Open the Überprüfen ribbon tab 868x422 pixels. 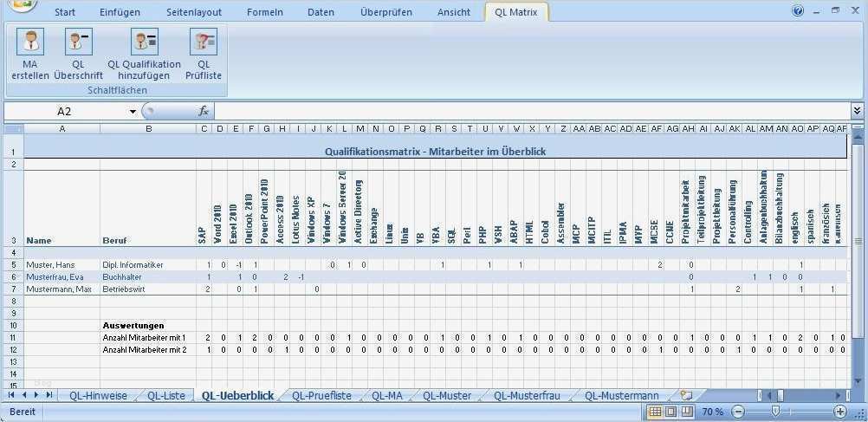point(385,11)
